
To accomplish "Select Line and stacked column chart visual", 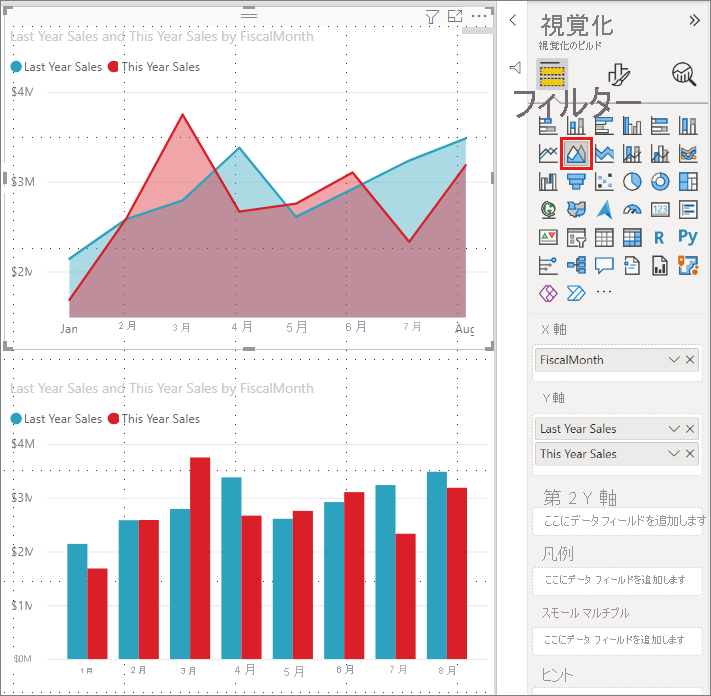I will [632, 154].
